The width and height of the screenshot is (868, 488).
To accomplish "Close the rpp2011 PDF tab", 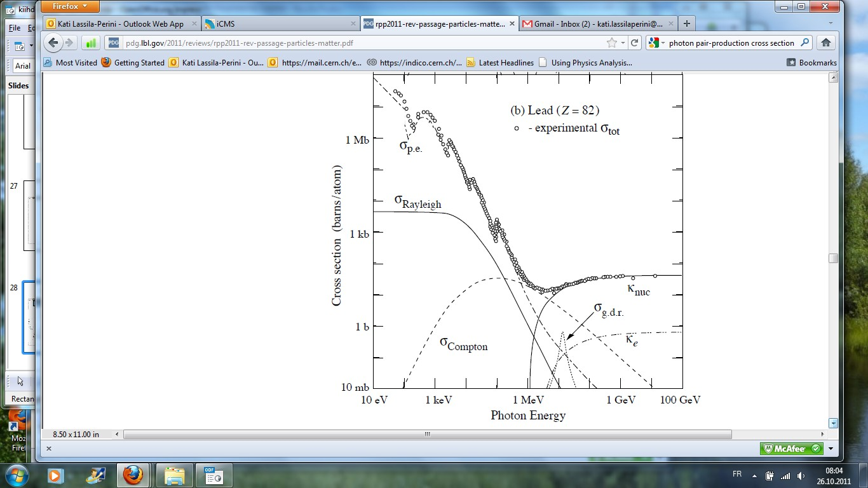I will point(511,24).
